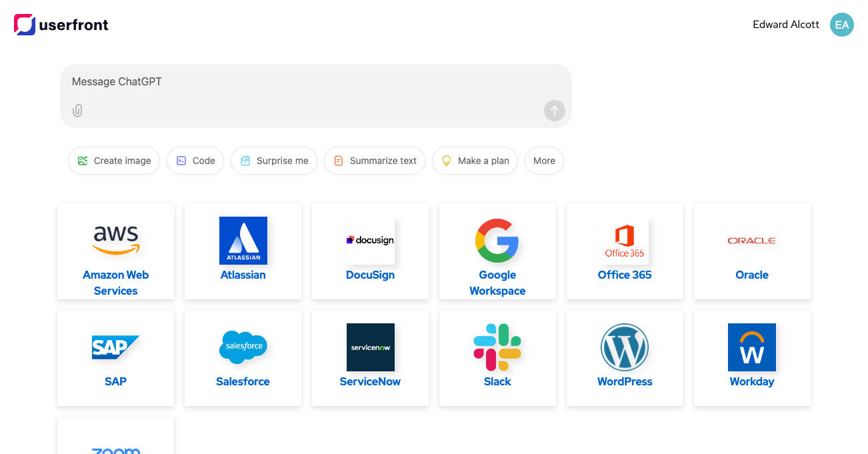Open the Slack text link
Viewport: 868px width, 454px height.
click(x=497, y=381)
